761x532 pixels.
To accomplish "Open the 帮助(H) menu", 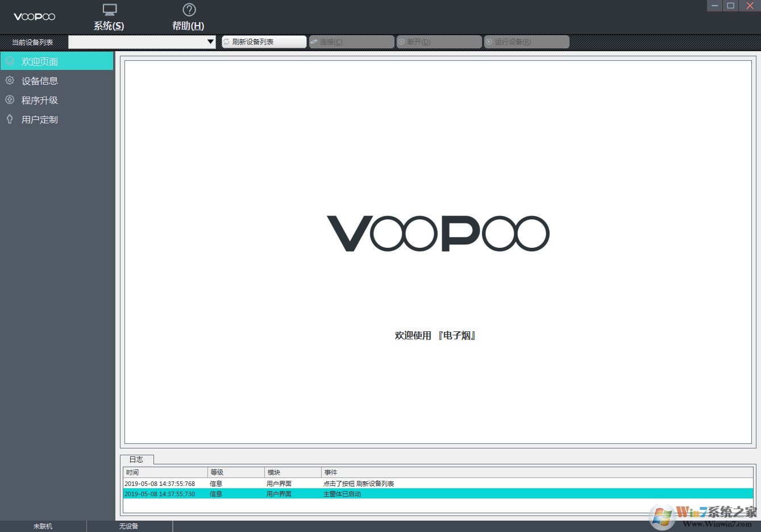I will pos(188,26).
